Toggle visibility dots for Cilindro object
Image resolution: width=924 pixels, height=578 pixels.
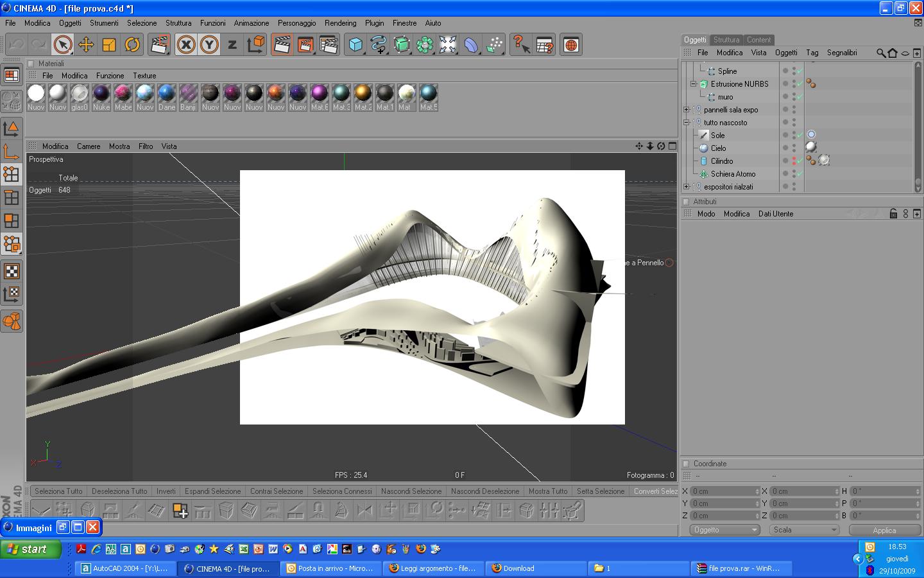[x=794, y=161]
